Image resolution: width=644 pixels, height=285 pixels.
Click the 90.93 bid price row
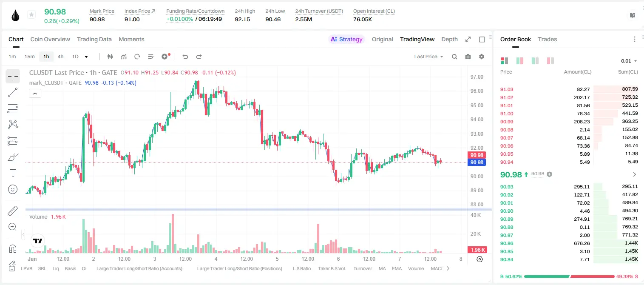point(569,186)
